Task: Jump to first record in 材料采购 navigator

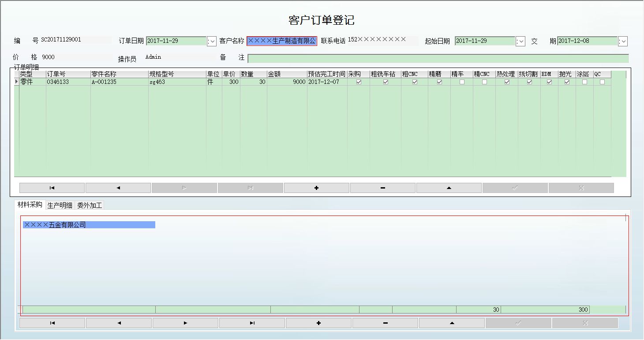Action: [52, 323]
